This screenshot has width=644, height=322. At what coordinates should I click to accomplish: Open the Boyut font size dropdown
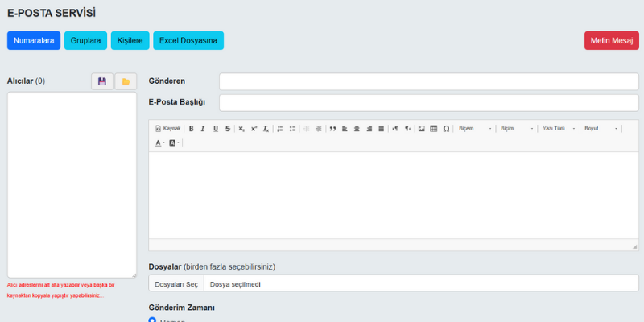(601, 129)
